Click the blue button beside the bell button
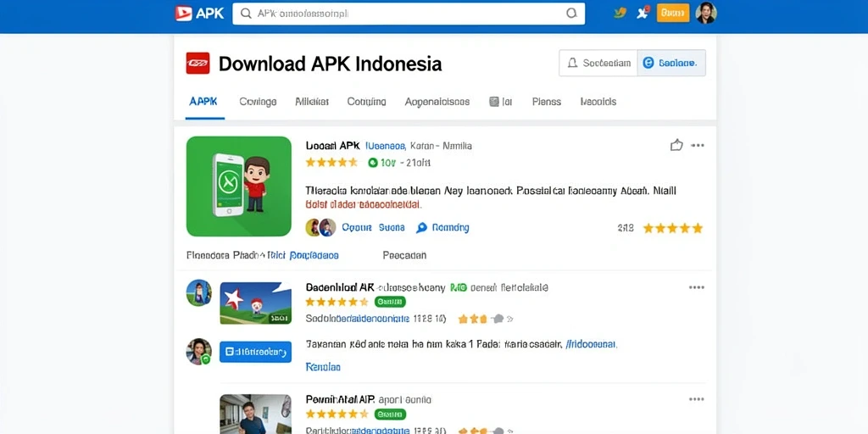This screenshot has height=434, width=868. click(x=671, y=63)
